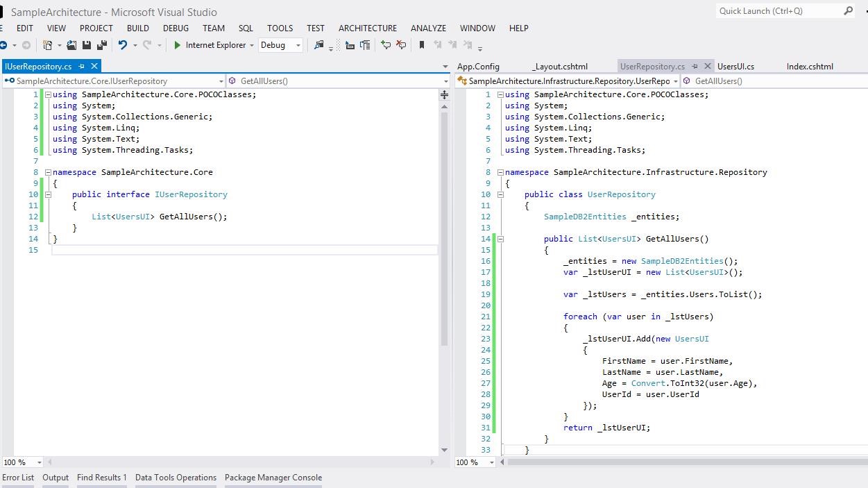Click the decrease indent toolbar icon
Viewport: 868px width, 488px height.
(x=350, y=45)
